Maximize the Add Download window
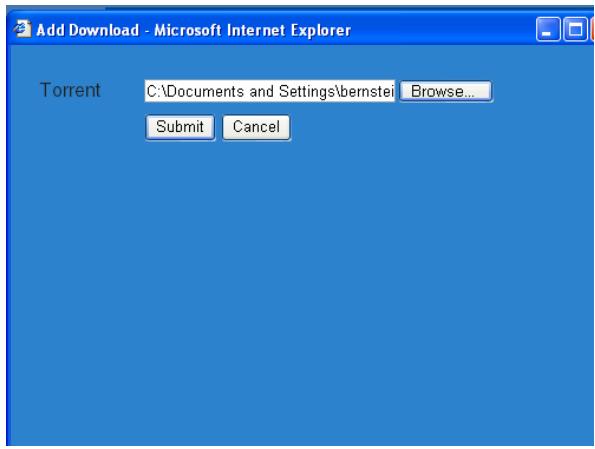The image size is (595, 449). 575,29
